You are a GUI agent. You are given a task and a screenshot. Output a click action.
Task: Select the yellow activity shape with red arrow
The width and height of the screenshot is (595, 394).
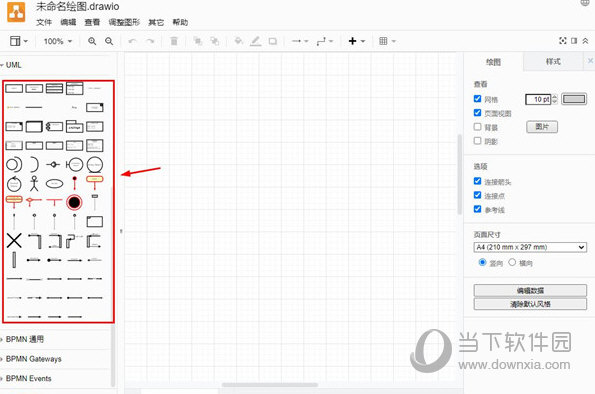(94, 183)
